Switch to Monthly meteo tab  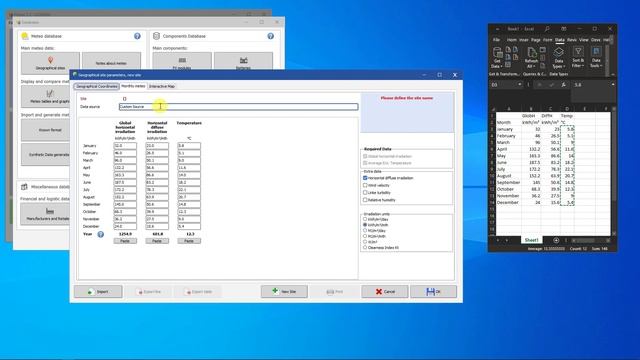coord(133,86)
